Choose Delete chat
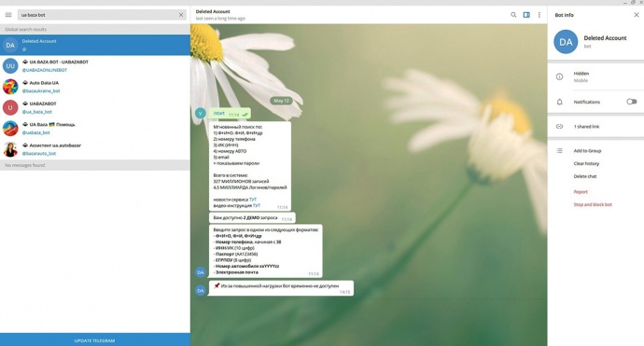Viewport: 644px width, 346px height. [x=585, y=176]
